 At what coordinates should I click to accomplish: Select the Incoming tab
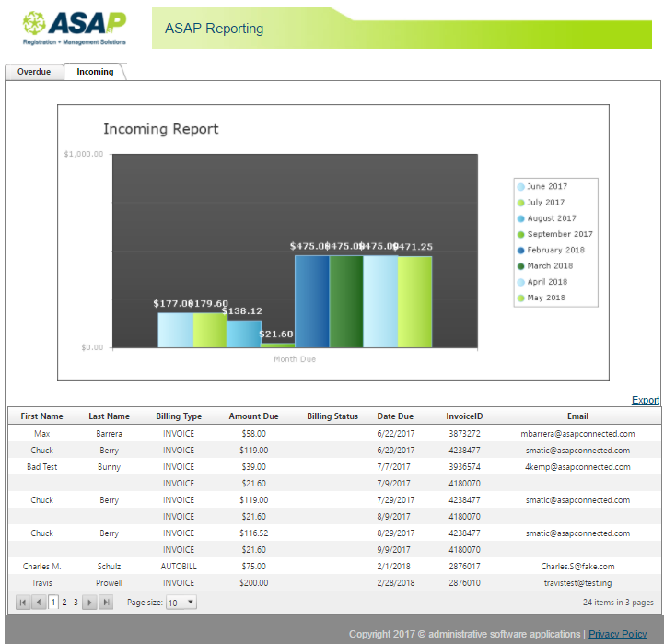pyautogui.click(x=95, y=72)
